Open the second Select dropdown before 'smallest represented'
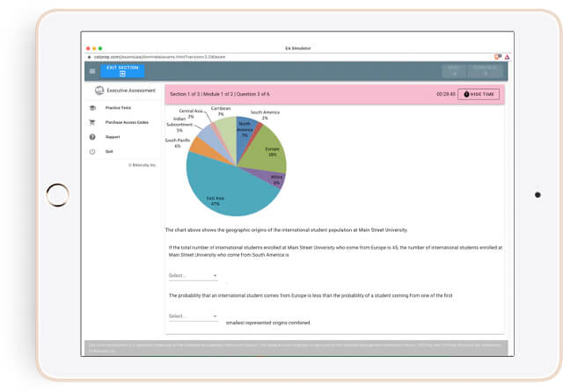 (194, 316)
